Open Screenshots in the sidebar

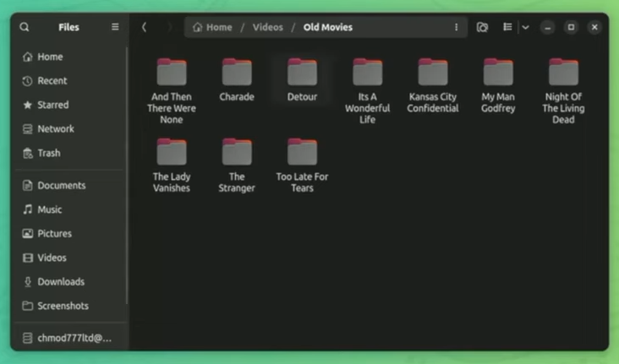[69, 306]
